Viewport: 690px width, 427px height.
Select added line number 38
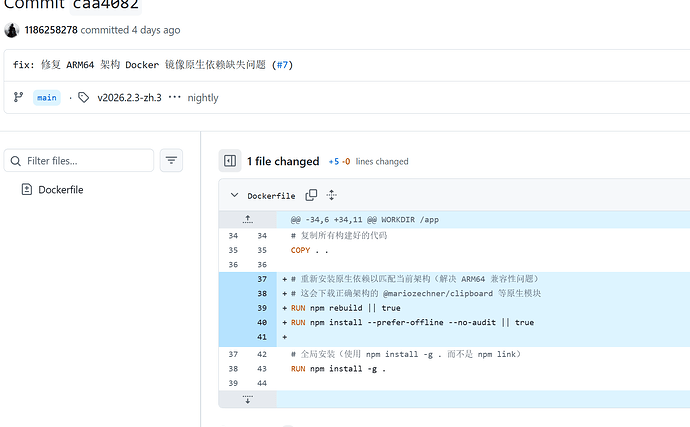coord(262,294)
